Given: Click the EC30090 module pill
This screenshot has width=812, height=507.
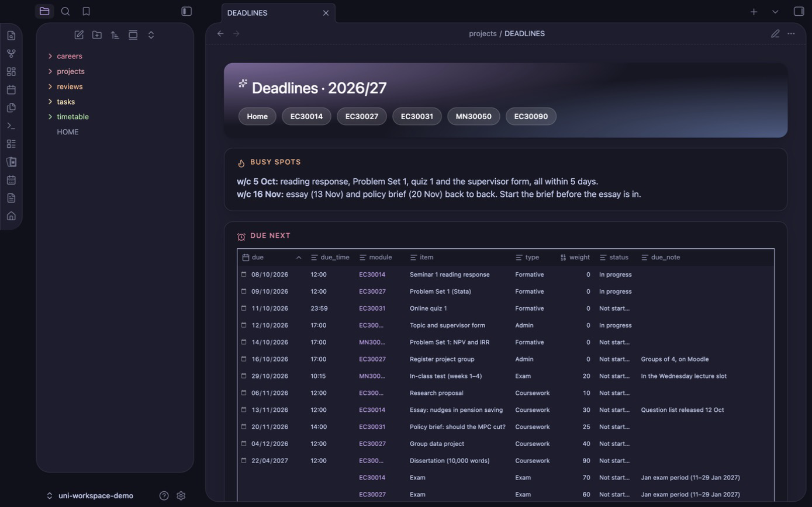Looking at the screenshot, I should point(531,116).
